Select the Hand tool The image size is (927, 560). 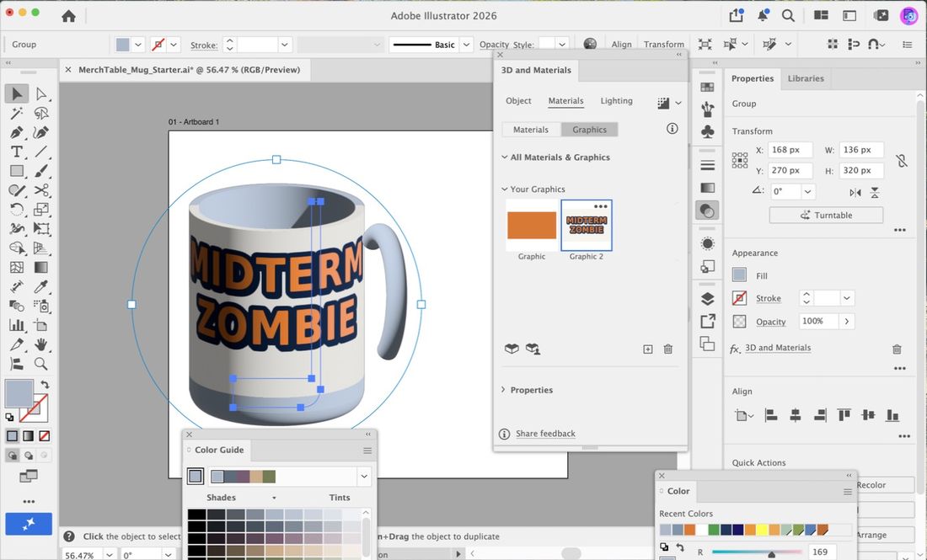tap(40, 344)
